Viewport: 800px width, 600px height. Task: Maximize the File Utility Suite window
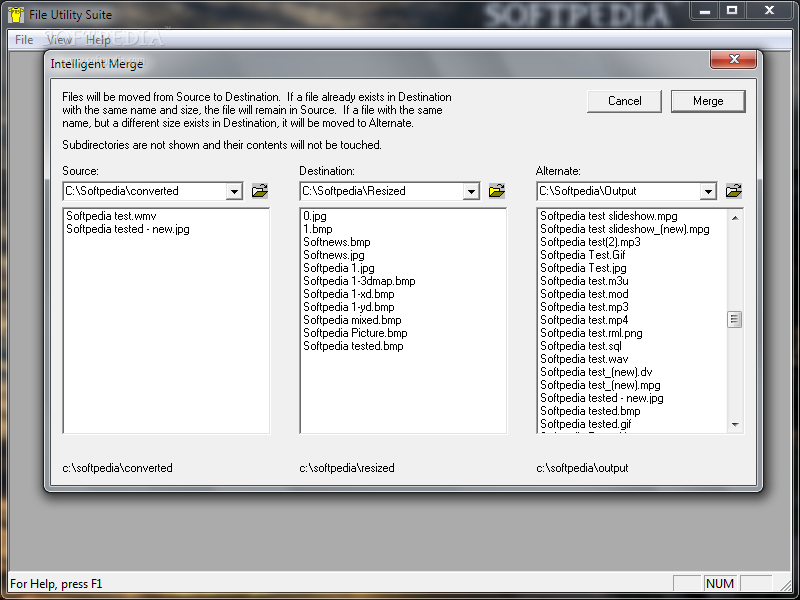(732, 11)
